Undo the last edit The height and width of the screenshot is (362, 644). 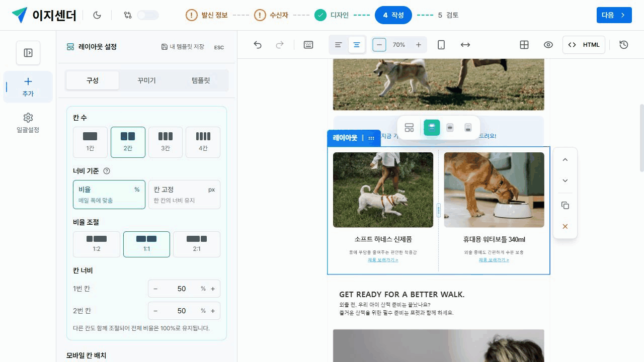pos(258,45)
